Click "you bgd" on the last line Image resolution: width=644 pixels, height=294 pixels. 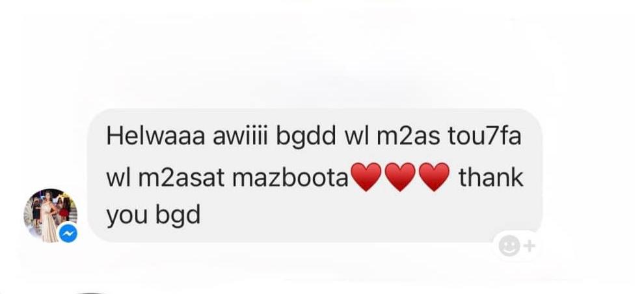pyautogui.click(x=154, y=215)
